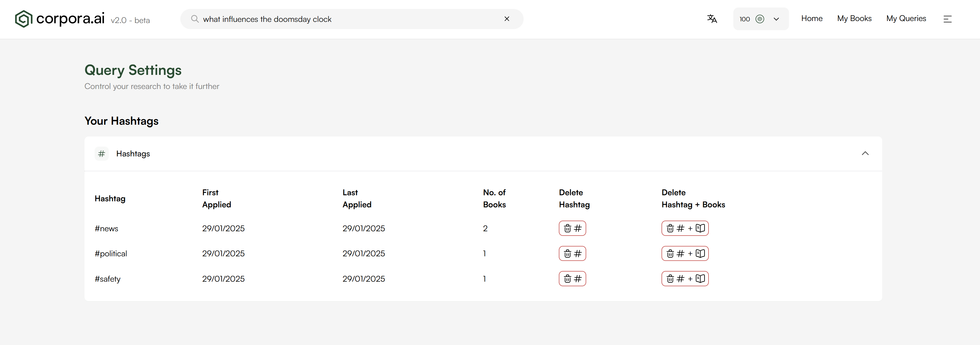This screenshot has height=345, width=980.
Task: Delete #news hashtag and its books
Action: [685, 228]
